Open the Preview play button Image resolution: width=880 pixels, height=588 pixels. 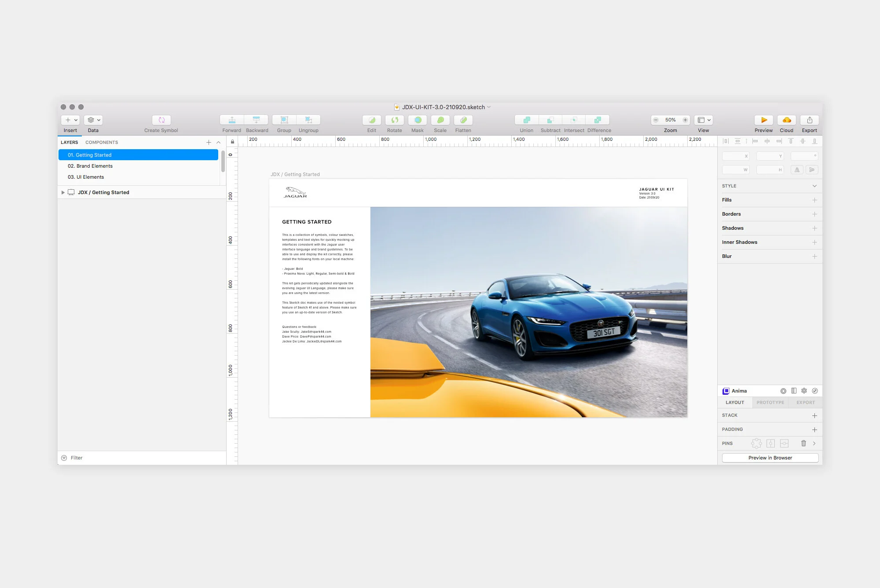(764, 120)
